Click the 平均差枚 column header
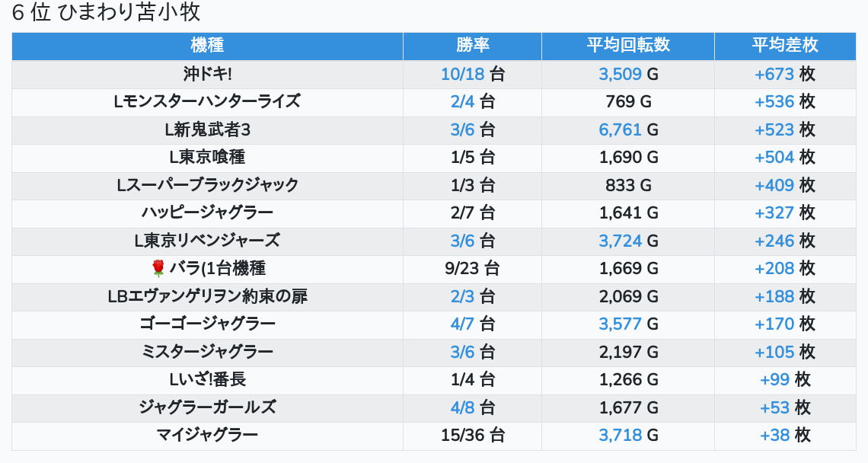 pyautogui.click(x=784, y=45)
